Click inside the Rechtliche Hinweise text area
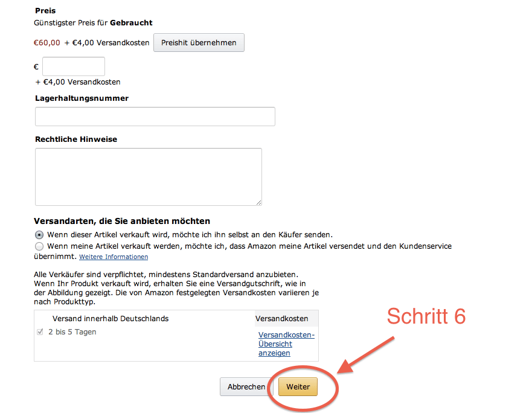This screenshot has width=532, height=419. pos(149,177)
